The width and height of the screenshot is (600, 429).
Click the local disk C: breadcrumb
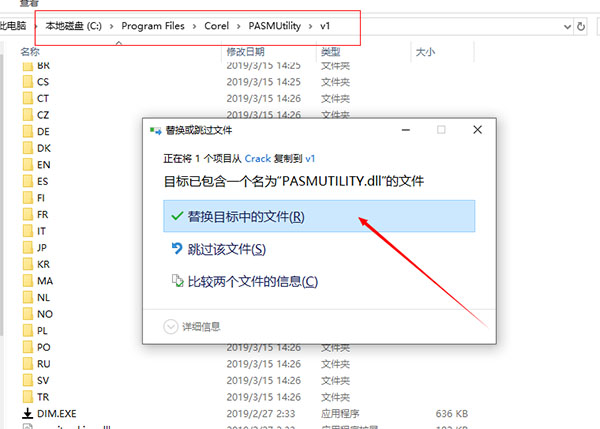point(73,26)
